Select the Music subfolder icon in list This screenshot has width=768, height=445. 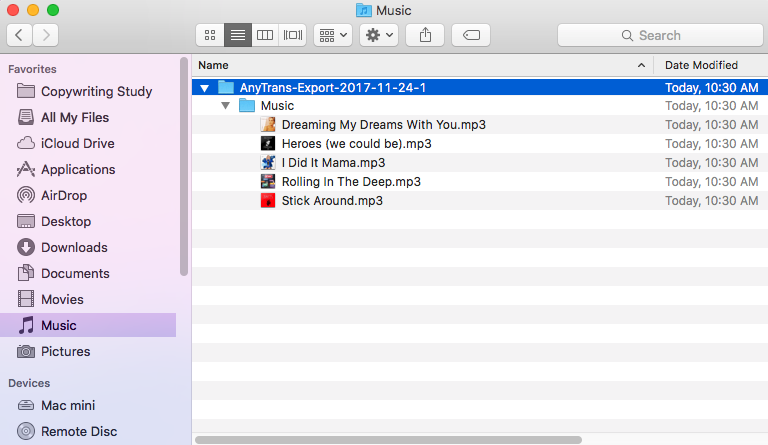click(x=247, y=105)
